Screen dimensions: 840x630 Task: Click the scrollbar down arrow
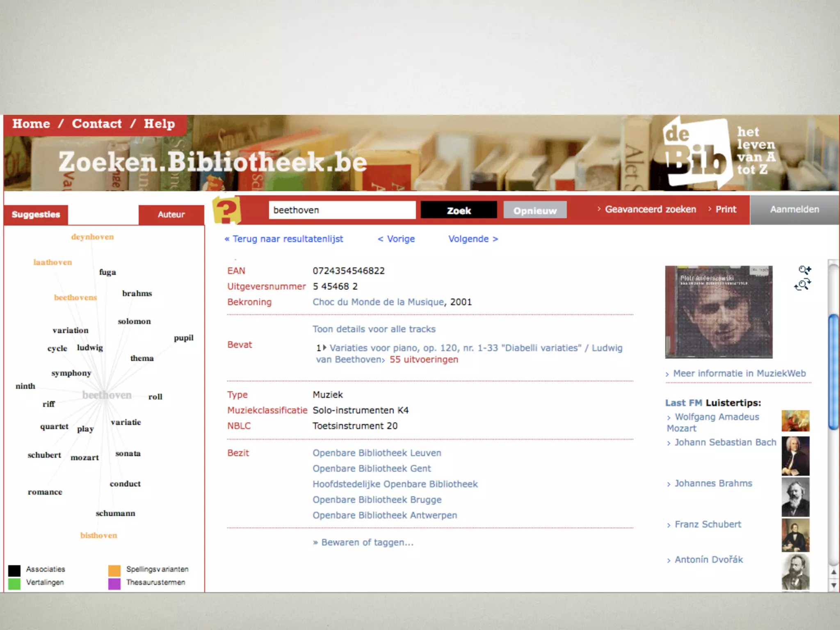click(833, 585)
